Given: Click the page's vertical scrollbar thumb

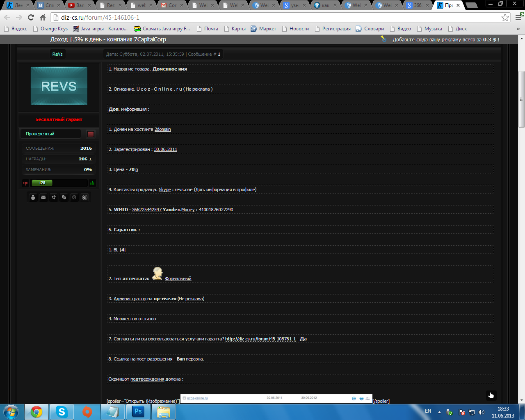Looking at the screenshot, I should coord(522,99).
